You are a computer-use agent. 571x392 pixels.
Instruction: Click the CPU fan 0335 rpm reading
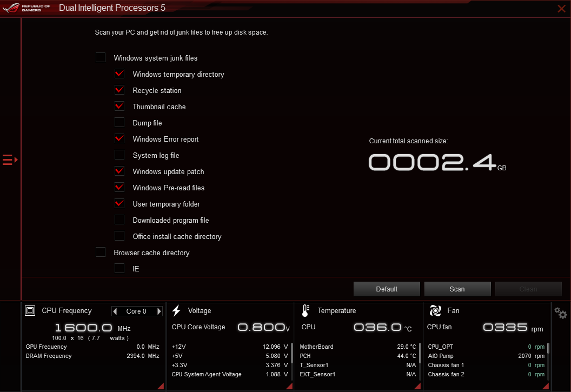[x=513, y=327]
